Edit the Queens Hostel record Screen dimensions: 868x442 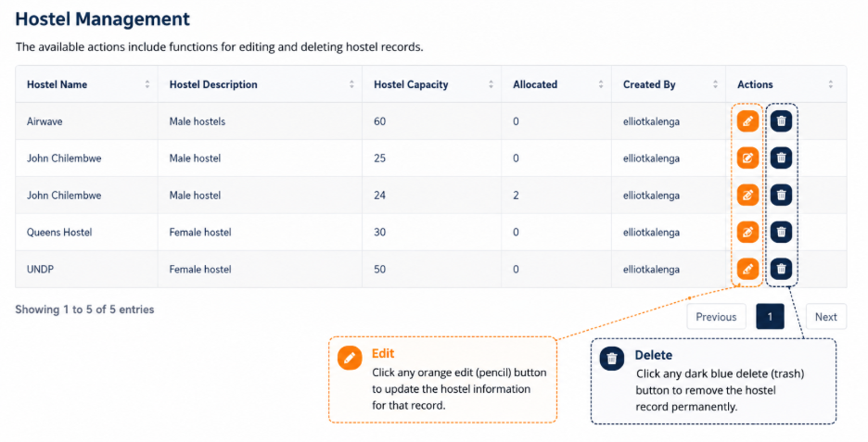tap(747, 232)
